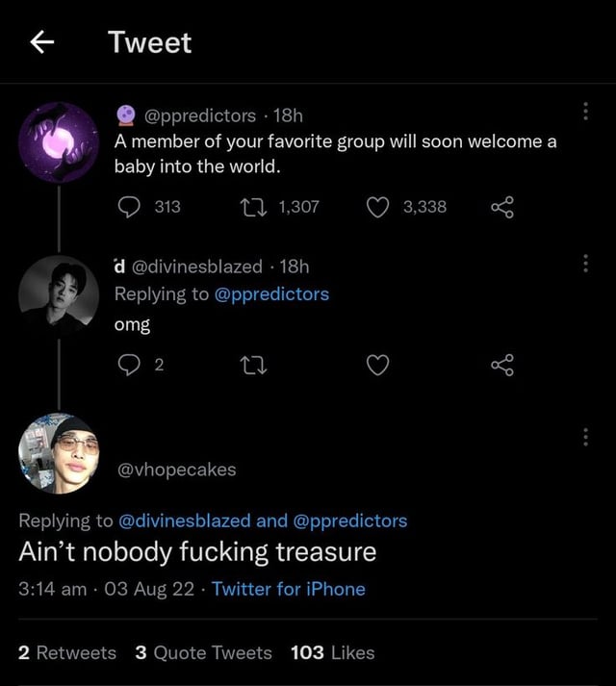Share the omg reply tweet

click(502, 365)
